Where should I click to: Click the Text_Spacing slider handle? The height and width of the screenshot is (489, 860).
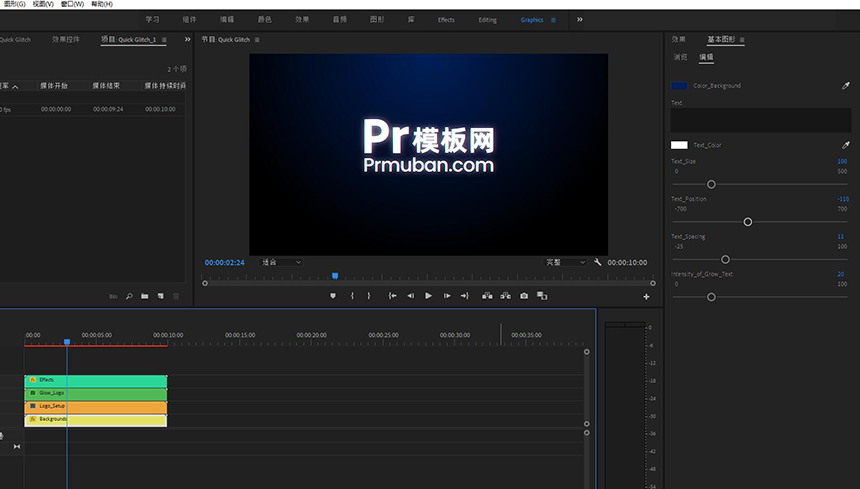click(725, 259)
